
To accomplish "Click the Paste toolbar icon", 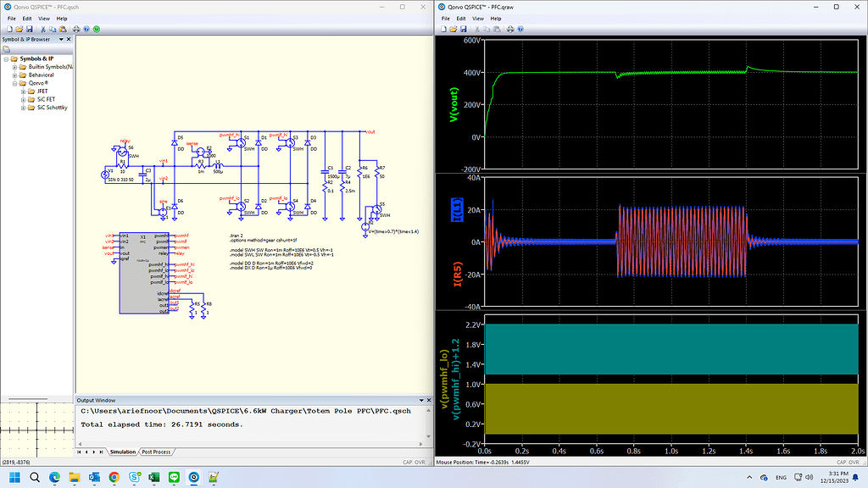I will pyautogui.click(x=62, y=30).
